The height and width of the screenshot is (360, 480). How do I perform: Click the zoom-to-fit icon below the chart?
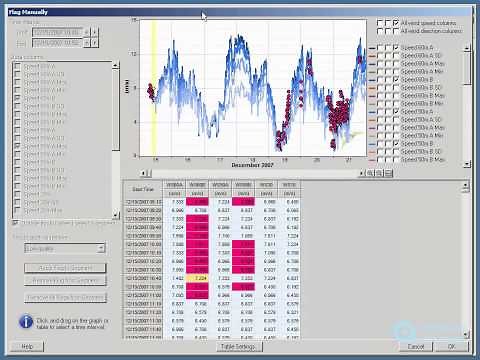(388, 173)
